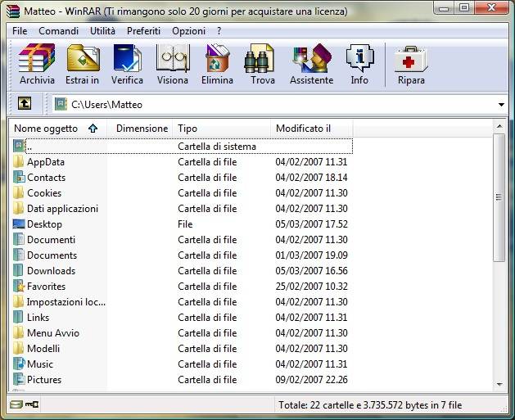
Task: Open the Comandi menu
Action: (x=58, y=31)
